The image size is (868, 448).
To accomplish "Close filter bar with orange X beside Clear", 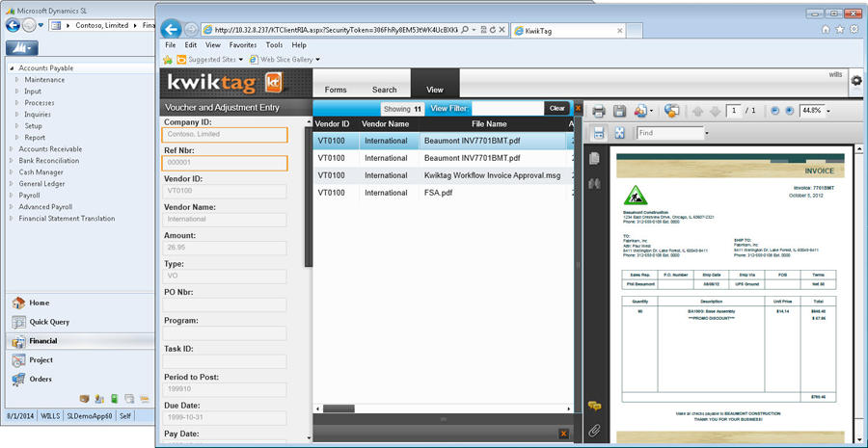I will point(578,109).
